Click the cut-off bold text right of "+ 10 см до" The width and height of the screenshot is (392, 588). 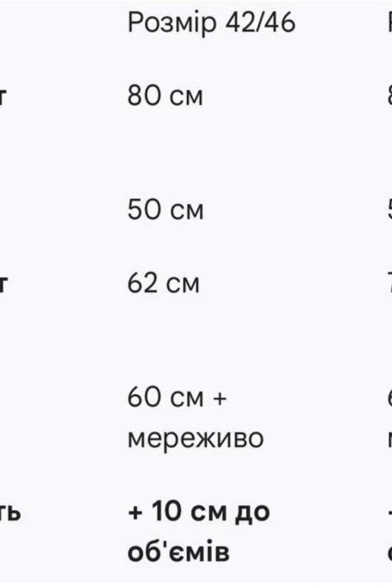point(389,512)
